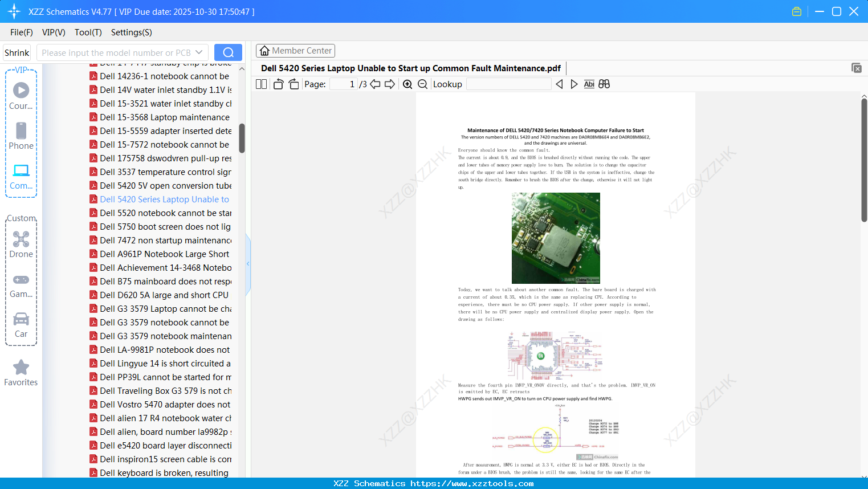The image size is (868, 489).
Task: Toggle the Abi whole-word match icon
Action: point(589,84)
